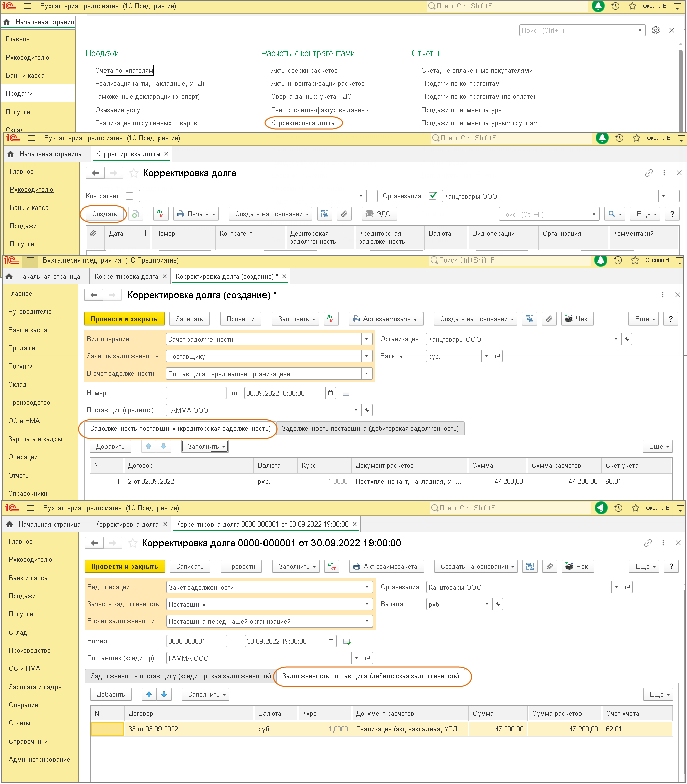Image resolution: width=687 pixels, height=784 pixels.
Task: Open attached files paperclip in list toolbar
Action: point(344,214)
